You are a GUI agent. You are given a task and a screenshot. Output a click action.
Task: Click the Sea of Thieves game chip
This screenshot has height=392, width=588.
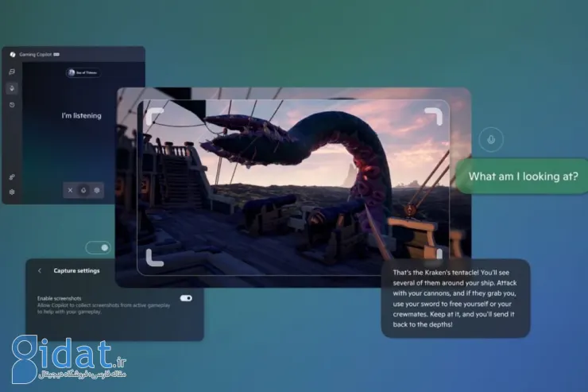click(x=83, y=72)
